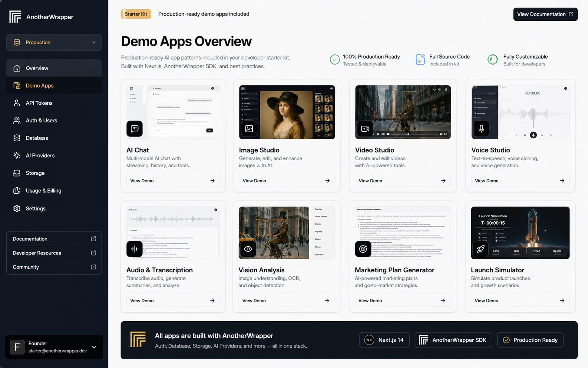Click the Image Studio preview thumbnail
This screenshot has height=368, width=588.
coord(287,112)
